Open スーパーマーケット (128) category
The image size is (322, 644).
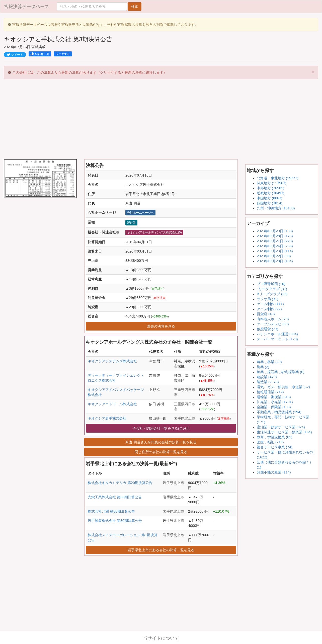(x=277, y=339)
